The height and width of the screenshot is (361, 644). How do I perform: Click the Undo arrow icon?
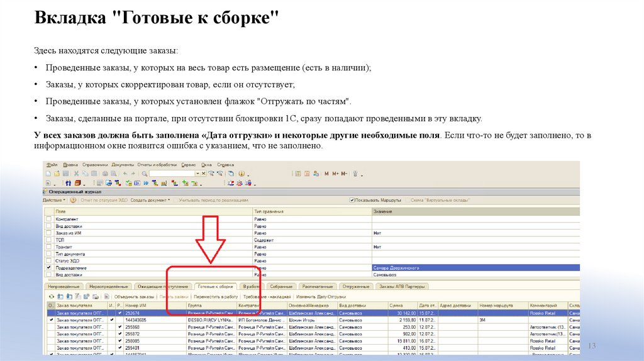point(125,174)
